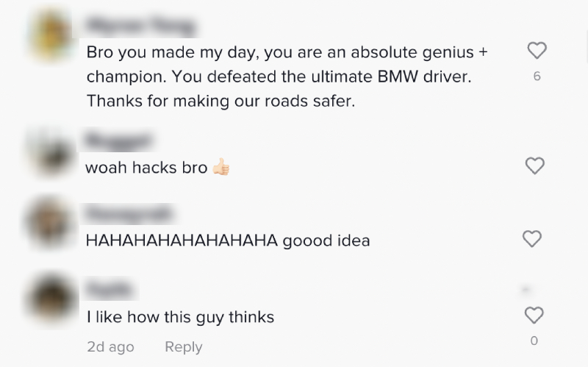
Task: Open avatar beside 'woah hacks bro'
Action: pyautogui.click(x=51, y=154)
